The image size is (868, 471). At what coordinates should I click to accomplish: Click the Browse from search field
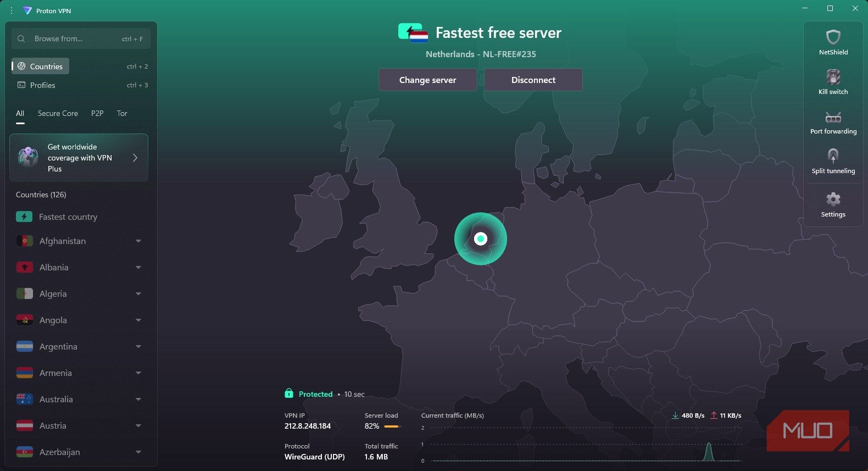tap(81, 38)
